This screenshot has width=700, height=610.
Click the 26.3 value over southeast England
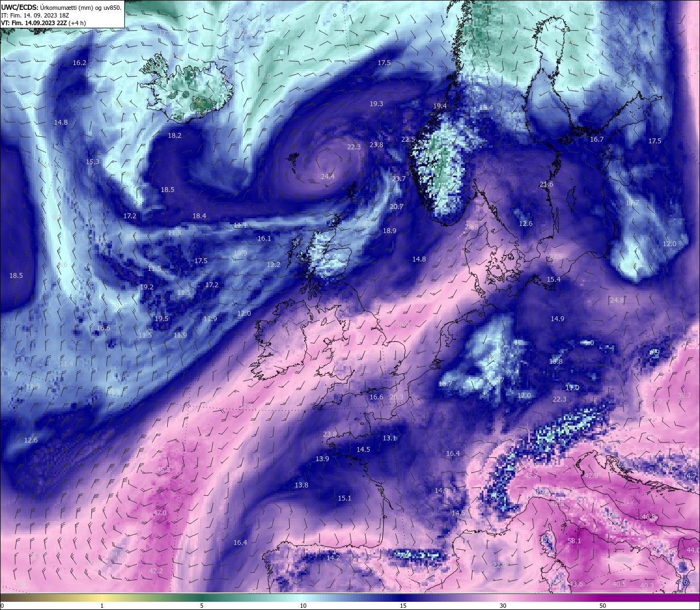pyautogui.click(x=396, y=397)
